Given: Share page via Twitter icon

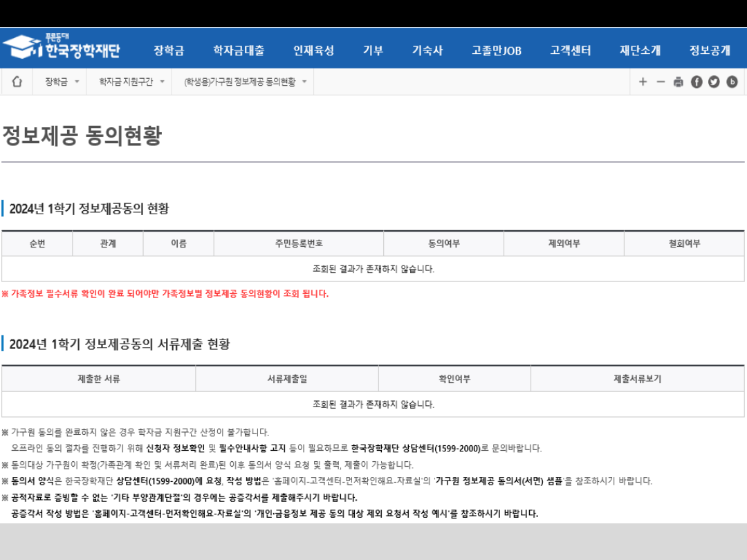Looking at the screenshot, I should pyautogui.click(x=714, y=82).
